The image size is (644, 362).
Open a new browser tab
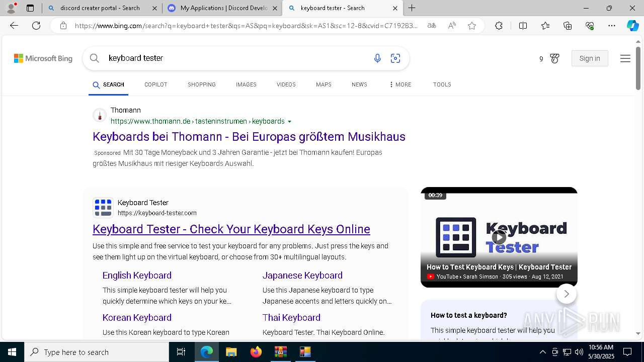(412, 8)
